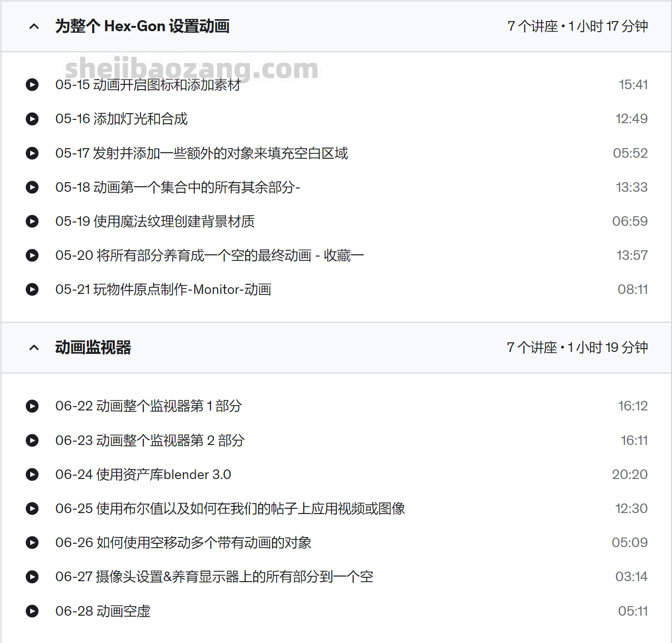Select lecture 06-23 动画整个监视器第 2 部分
Image resolution: width=672 pixels, height=643 pixels.
coord(150,441)
